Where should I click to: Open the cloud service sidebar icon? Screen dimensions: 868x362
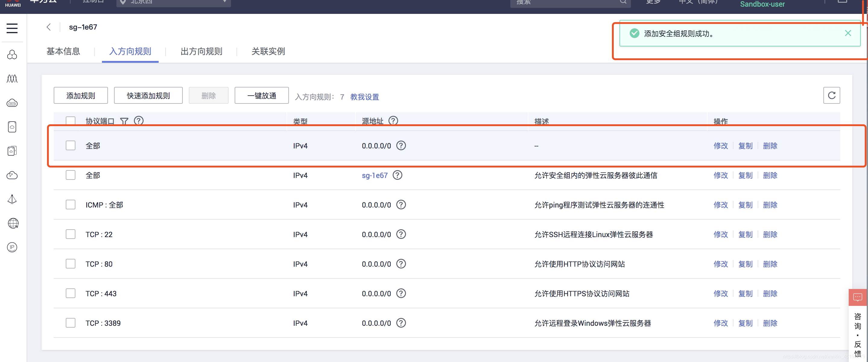pos(12,175)
